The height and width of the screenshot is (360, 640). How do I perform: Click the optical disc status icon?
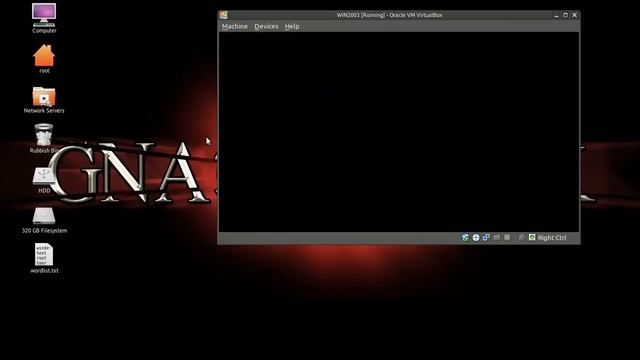click(x=476, y=238)
